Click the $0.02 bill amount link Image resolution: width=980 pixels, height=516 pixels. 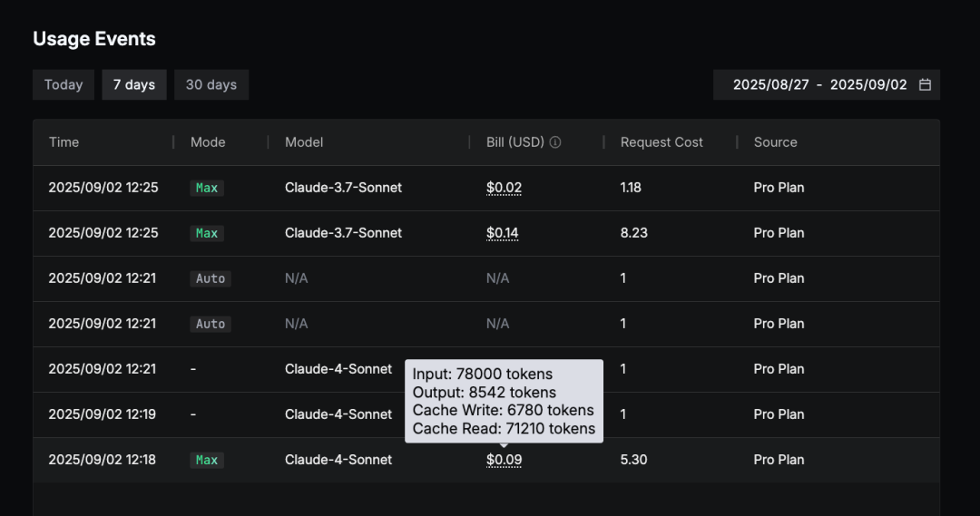504,188
